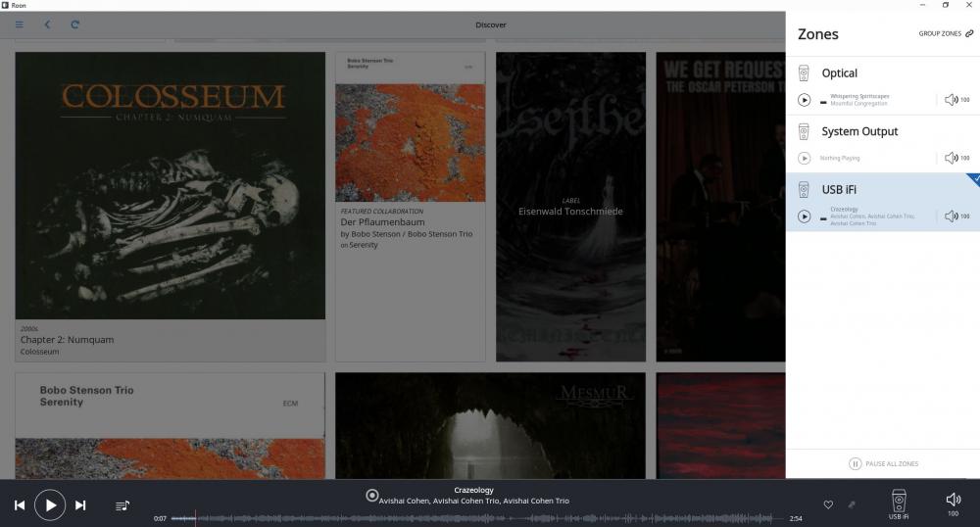
Task: Go to the previous track
Action: pyautogui.click(x=20, y=504)
